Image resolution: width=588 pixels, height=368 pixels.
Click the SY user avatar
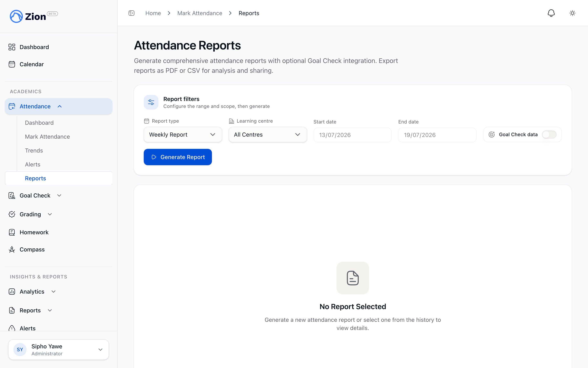tap(20, 350)
